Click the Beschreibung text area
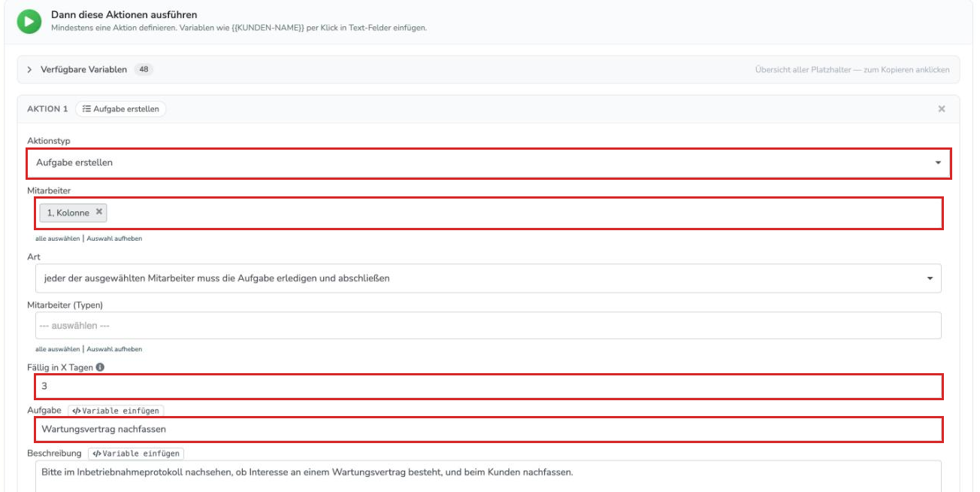The height and width of the screenshot is (492, 980). (x=488, y=476)
